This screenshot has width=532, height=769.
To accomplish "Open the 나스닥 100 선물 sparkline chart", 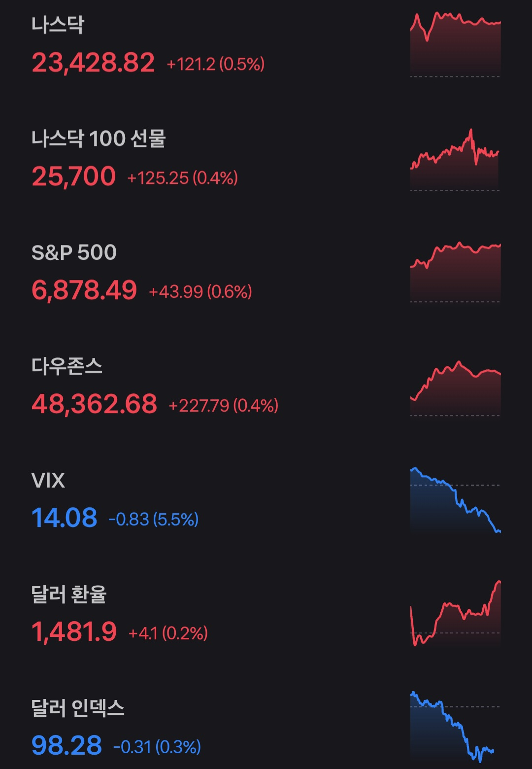I will coord(455,160).
